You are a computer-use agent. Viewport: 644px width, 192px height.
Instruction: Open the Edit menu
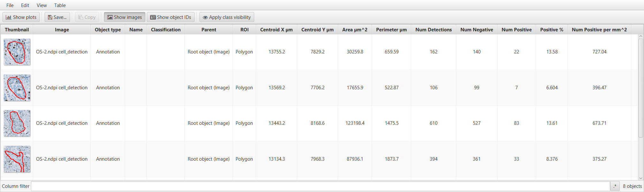click(x=25, y=5)
